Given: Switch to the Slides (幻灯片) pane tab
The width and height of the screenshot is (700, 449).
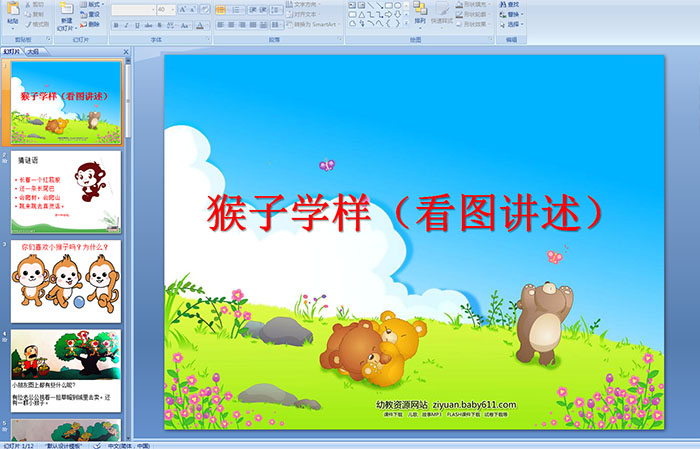Looking at the screenshot, I should tap(12, 52).
